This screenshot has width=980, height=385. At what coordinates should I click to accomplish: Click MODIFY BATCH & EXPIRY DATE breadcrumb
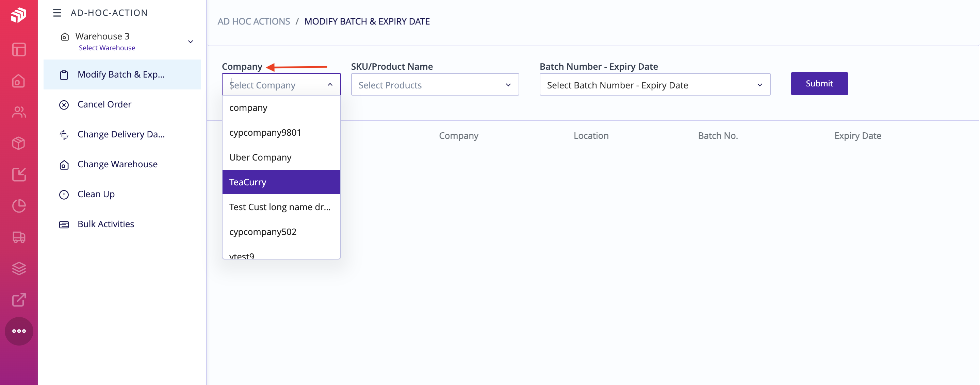tap(367, 22)
